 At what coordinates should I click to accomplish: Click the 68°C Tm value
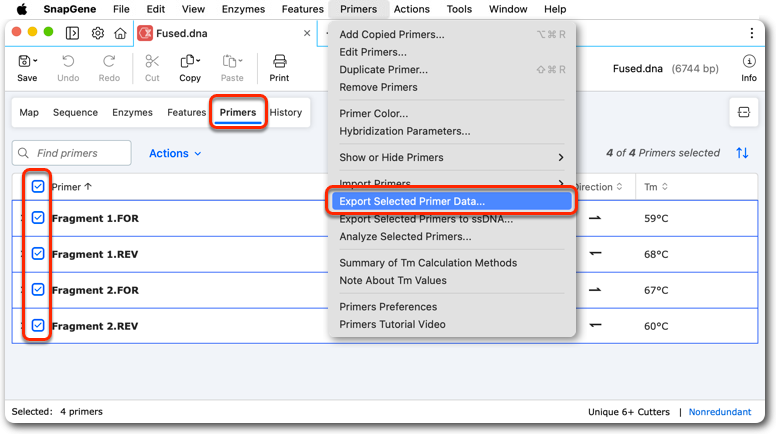click(x=656, y=254)
